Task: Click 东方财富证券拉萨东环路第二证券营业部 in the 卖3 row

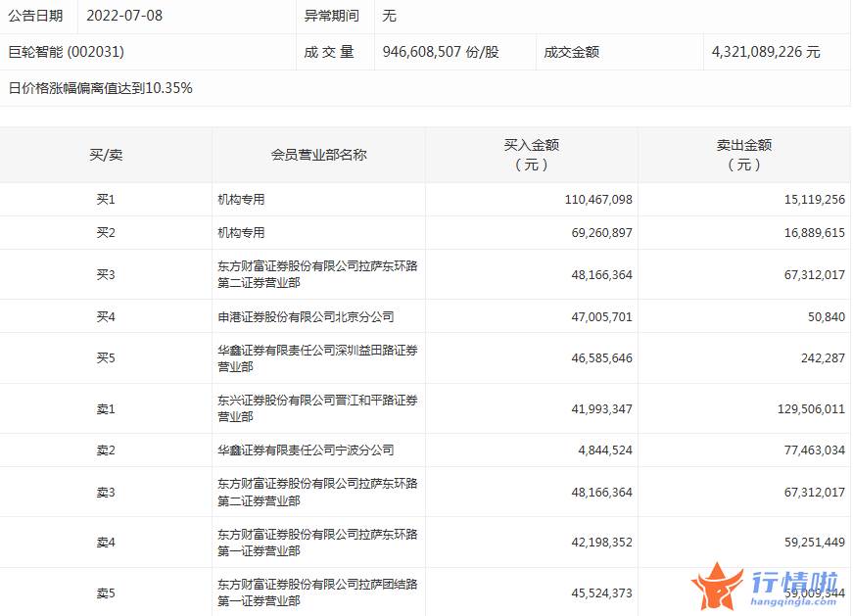Action: point(317,492)
